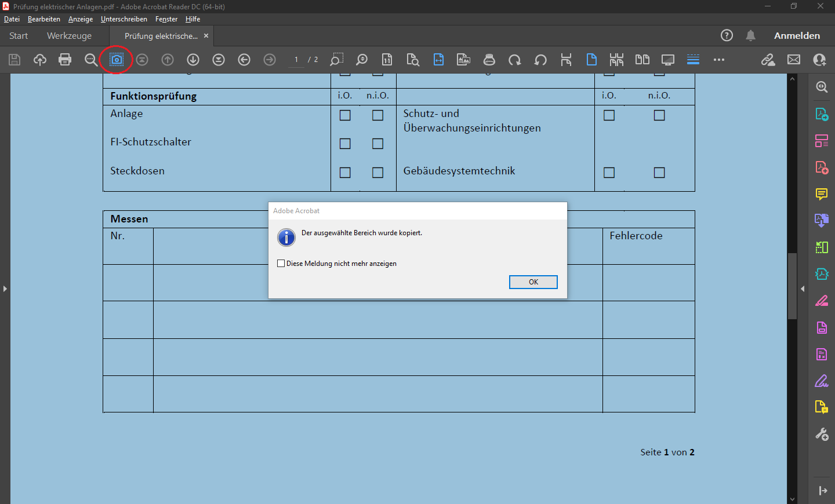Expand the left navigation pane arrow
Viewport: 835px width, 504px height.
coord(5,288)
